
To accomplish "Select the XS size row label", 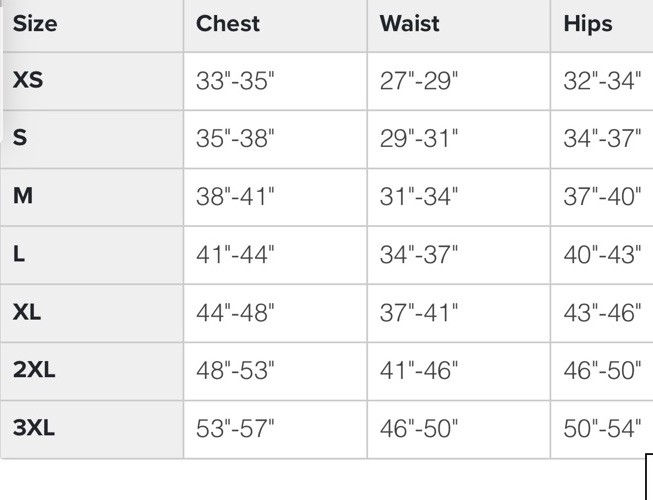I will point(28,81).
